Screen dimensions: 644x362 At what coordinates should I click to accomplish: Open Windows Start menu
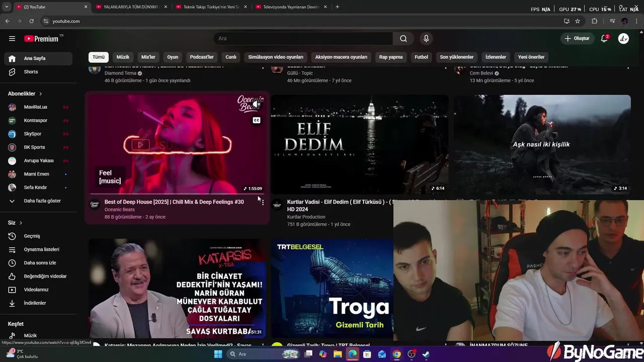pyautogui.click(x=218, y=354)
